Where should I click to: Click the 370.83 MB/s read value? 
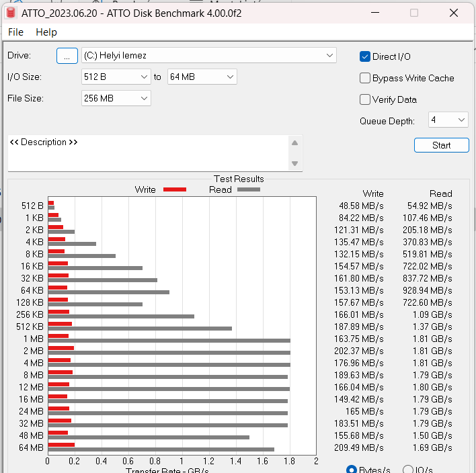point(428,242)
